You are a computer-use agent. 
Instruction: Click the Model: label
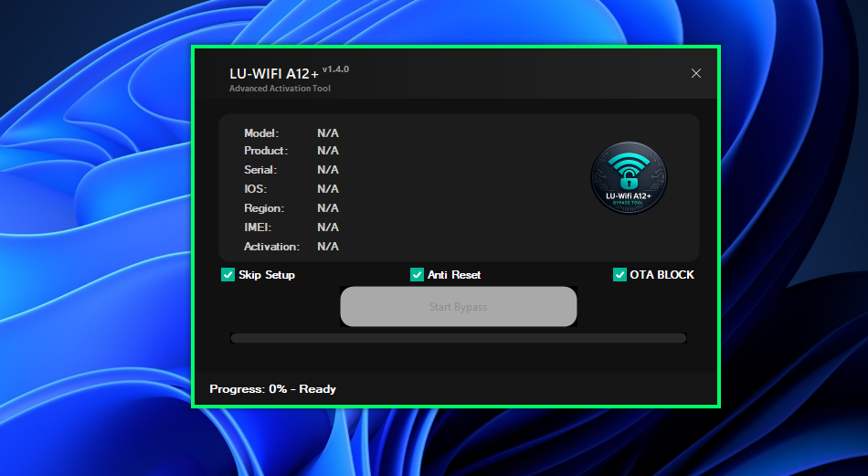261,132
